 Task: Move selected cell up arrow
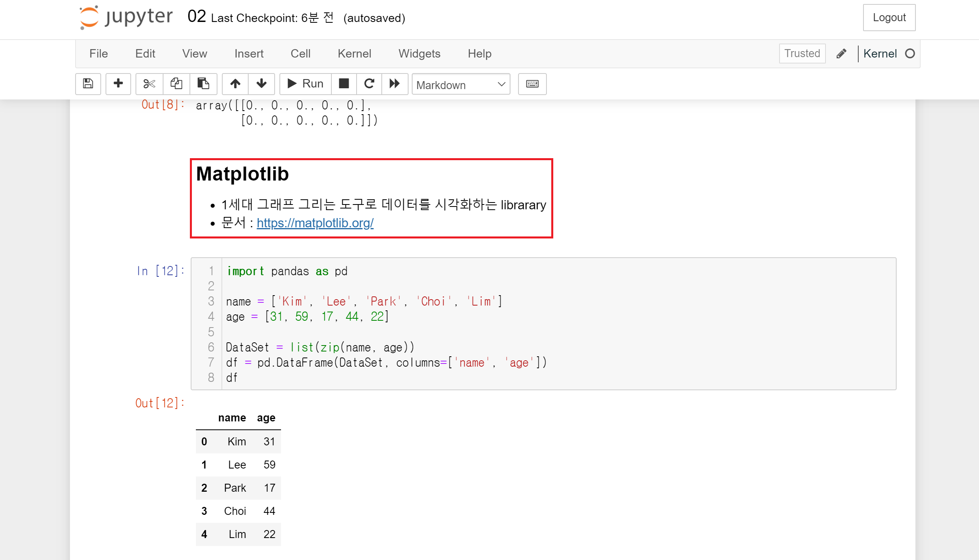235,83
